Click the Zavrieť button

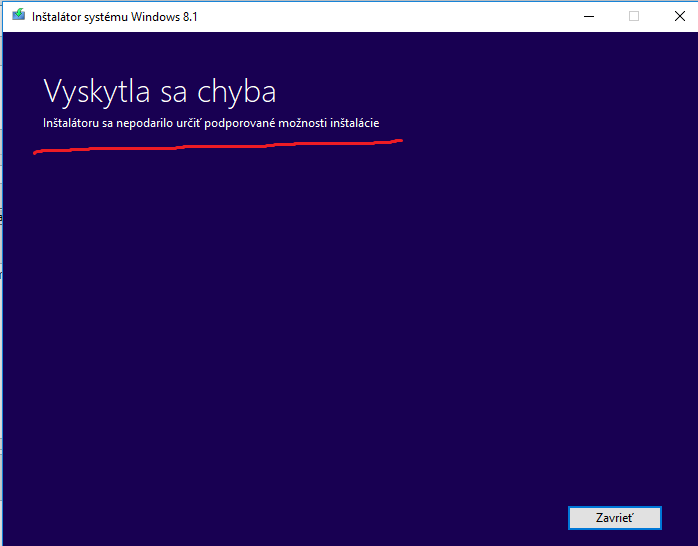[x=615, y=518]
